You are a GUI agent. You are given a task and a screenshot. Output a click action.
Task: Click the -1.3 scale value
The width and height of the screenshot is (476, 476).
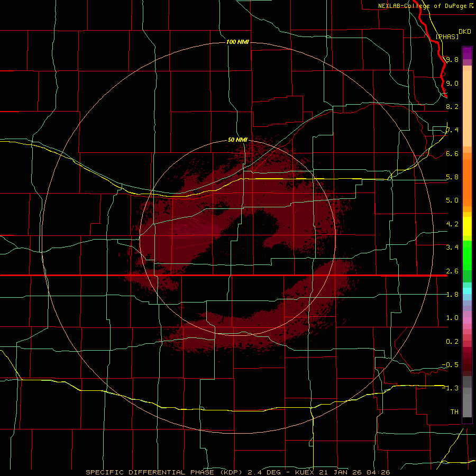(x=450, y=388)
